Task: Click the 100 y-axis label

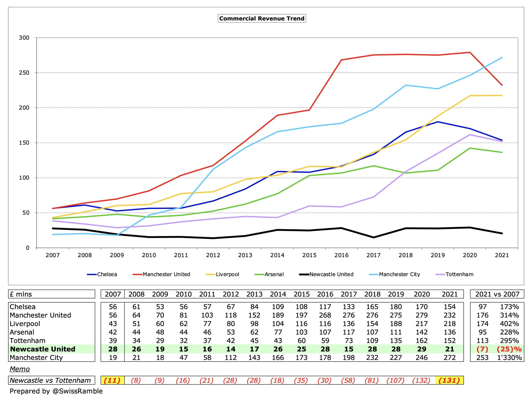Action: 24,178
